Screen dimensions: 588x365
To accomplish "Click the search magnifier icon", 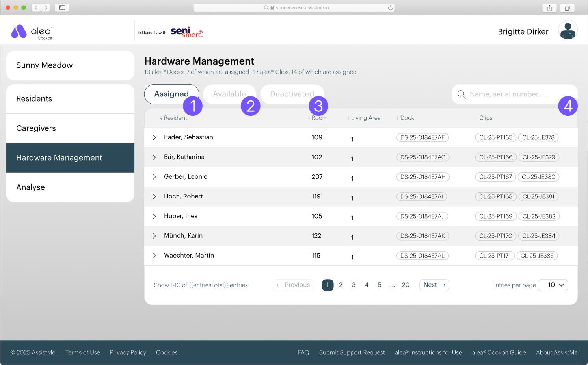I will pos(461,94).
